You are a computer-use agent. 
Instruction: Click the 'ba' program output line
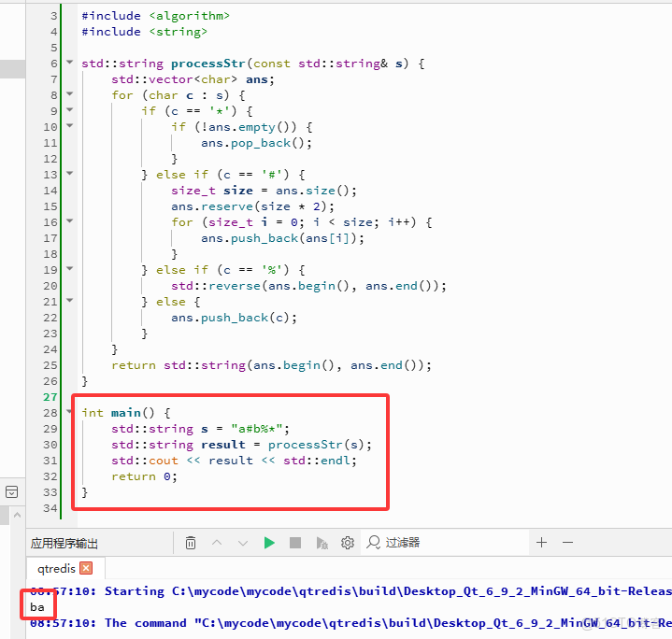[37, 607]
